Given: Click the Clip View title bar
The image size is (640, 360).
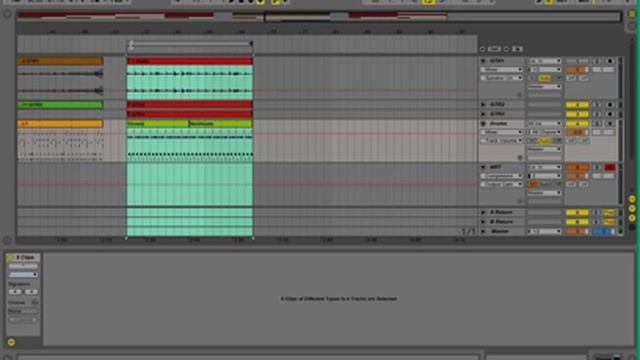Looking at the screenshot, I should coord(23,257).
